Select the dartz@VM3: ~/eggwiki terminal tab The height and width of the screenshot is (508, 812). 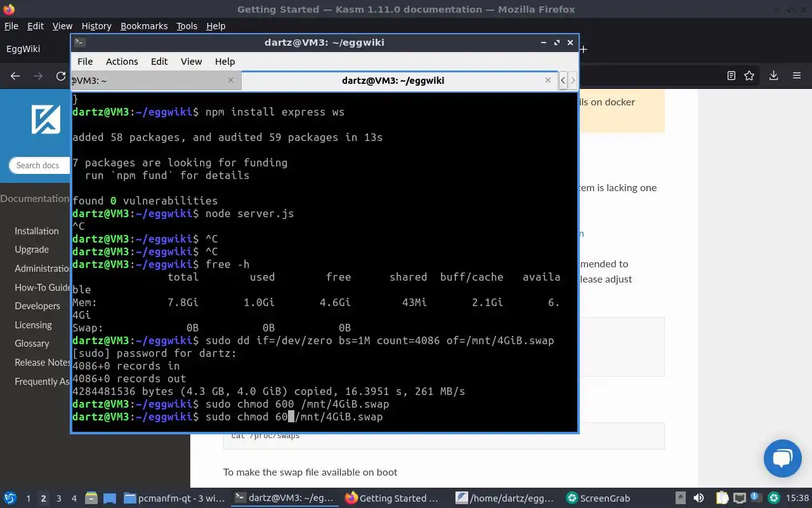point(400,81)
